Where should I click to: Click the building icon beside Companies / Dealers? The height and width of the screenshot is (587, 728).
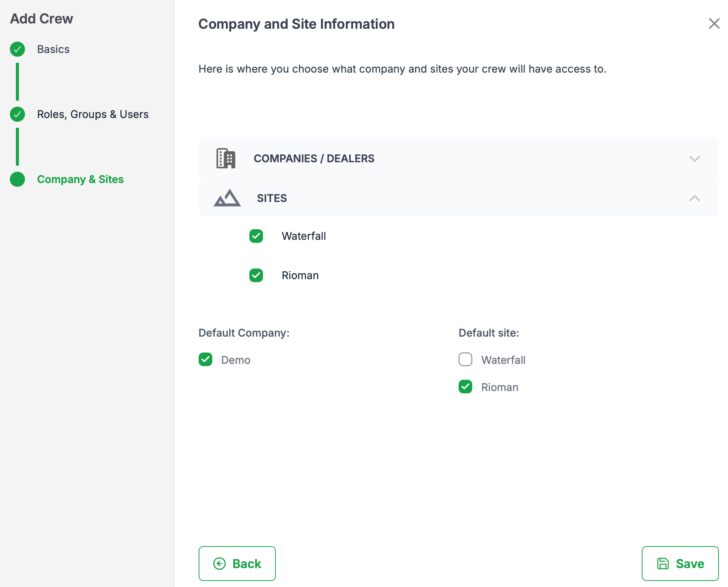226,158
